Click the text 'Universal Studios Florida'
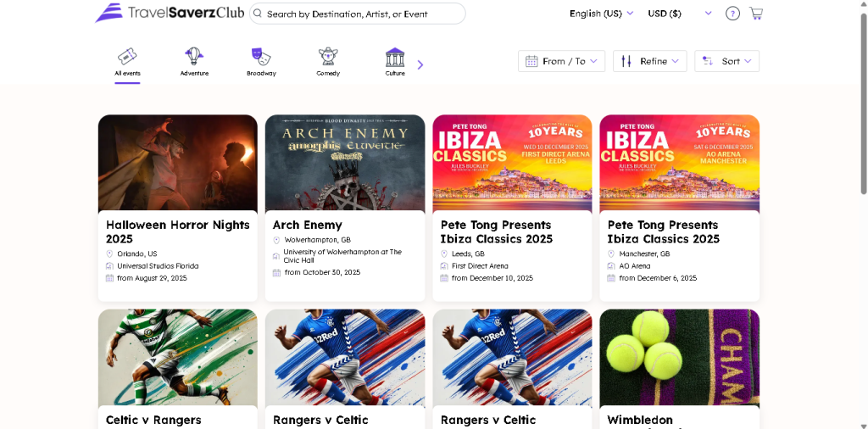 (x=158, y=265)
